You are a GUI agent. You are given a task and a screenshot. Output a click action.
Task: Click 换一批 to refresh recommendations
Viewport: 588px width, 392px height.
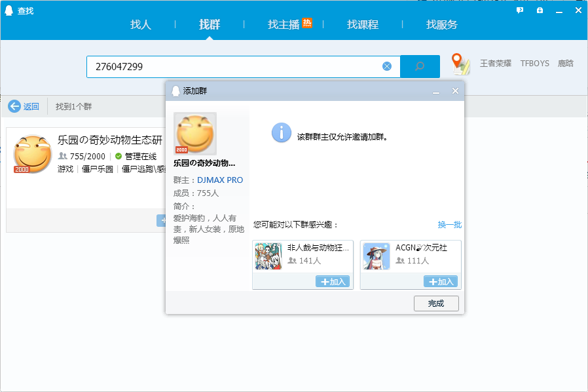click(x=449, y=225)
